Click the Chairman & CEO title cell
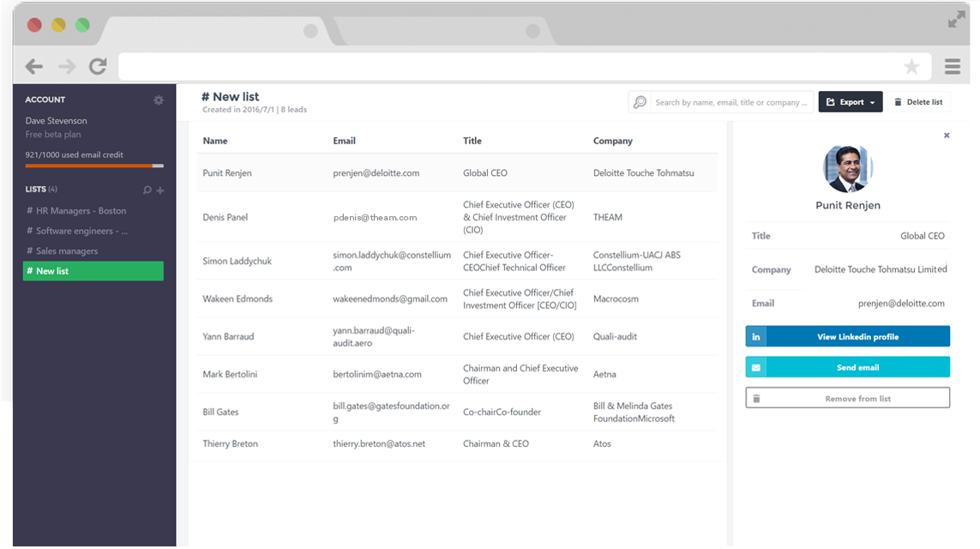The width and height of the screenshot is (980, 549). click(x=496, y=443)
